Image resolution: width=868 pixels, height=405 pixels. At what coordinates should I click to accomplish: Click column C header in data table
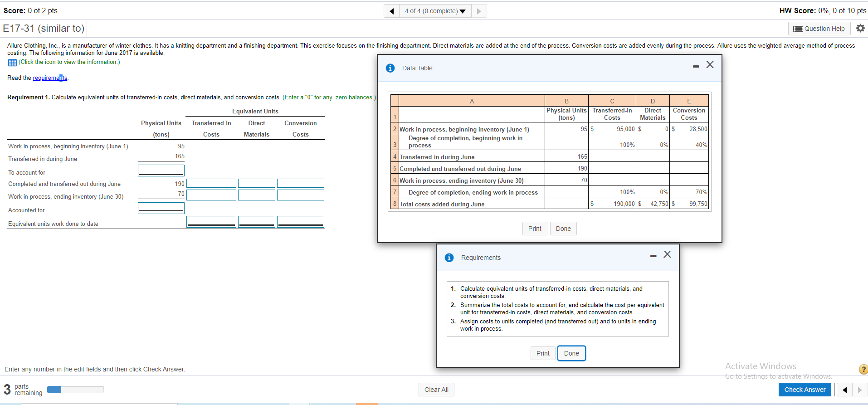tap(612, 101)
